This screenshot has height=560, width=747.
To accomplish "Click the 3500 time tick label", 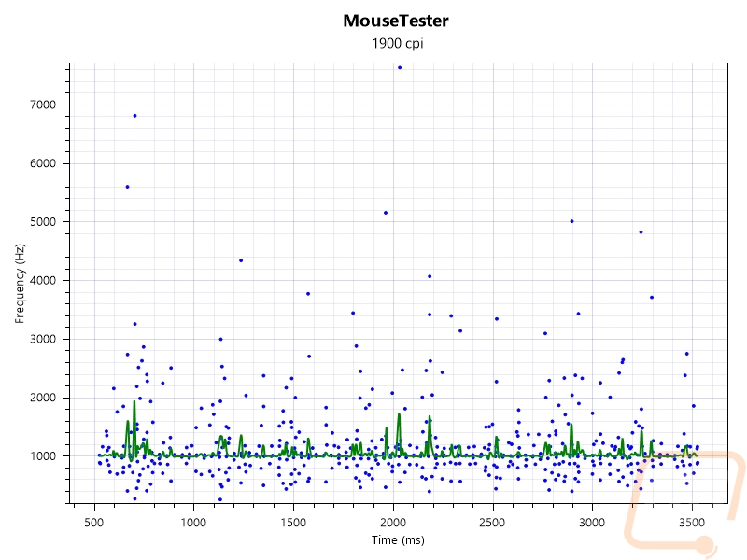I will [x=692, y=523].
